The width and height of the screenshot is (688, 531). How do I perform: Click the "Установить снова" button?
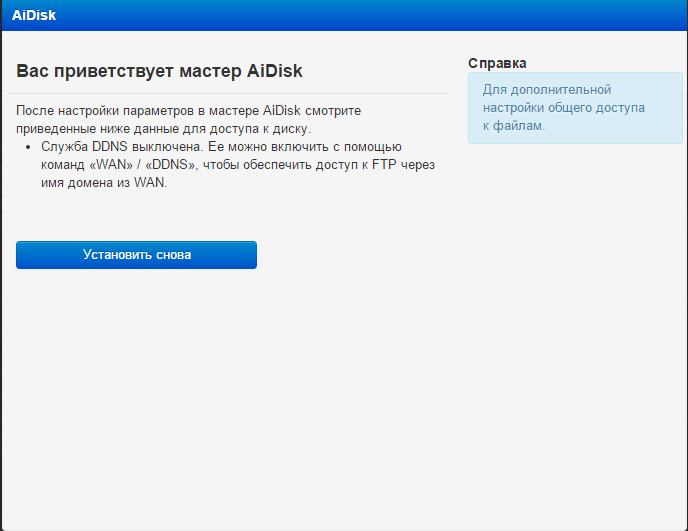136,255
